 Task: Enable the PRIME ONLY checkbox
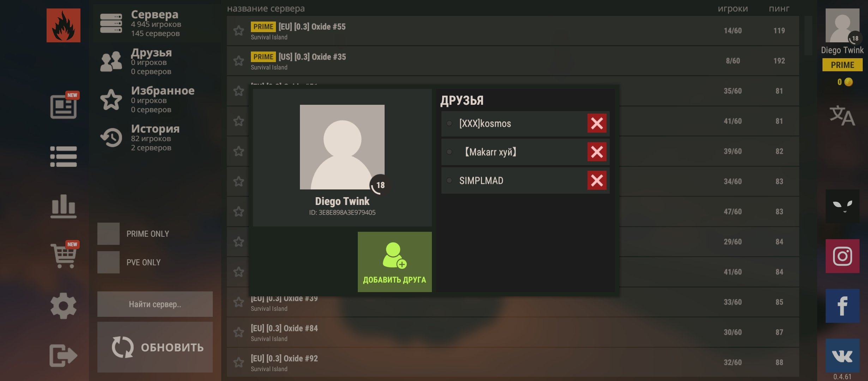click(109, 234)
